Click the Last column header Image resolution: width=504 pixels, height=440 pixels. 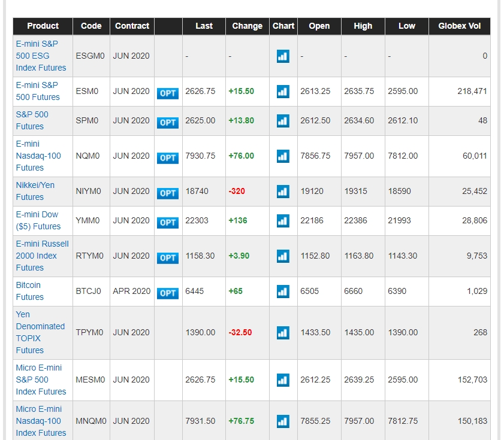(204, 26)
